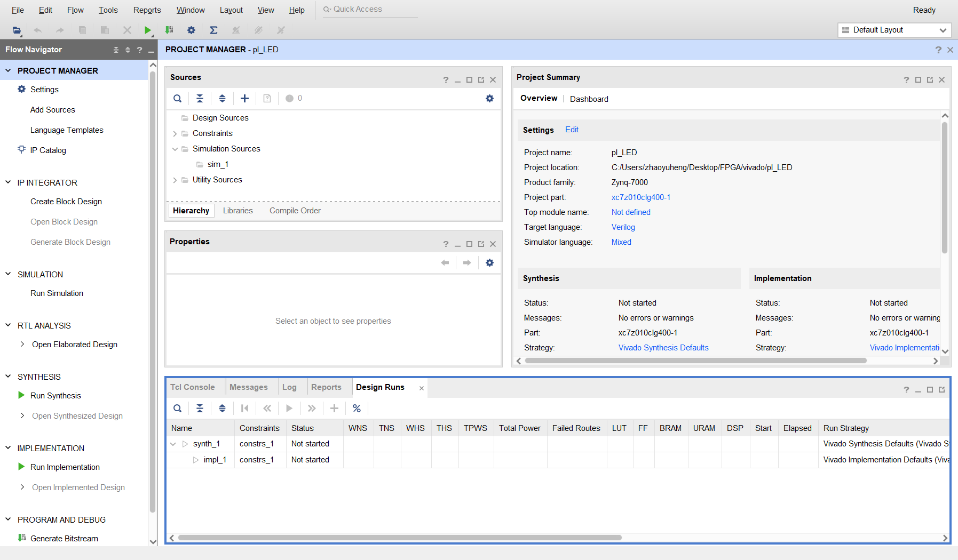This screenshot has height=560, width=958.
Task: Click Verilog target language link
Action: coord(623,227)
